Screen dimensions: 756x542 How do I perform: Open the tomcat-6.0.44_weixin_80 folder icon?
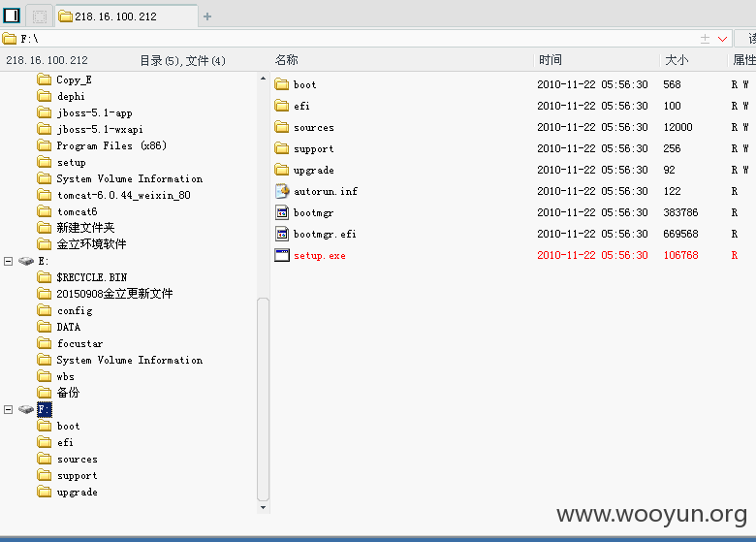click(x=45, y=195)
